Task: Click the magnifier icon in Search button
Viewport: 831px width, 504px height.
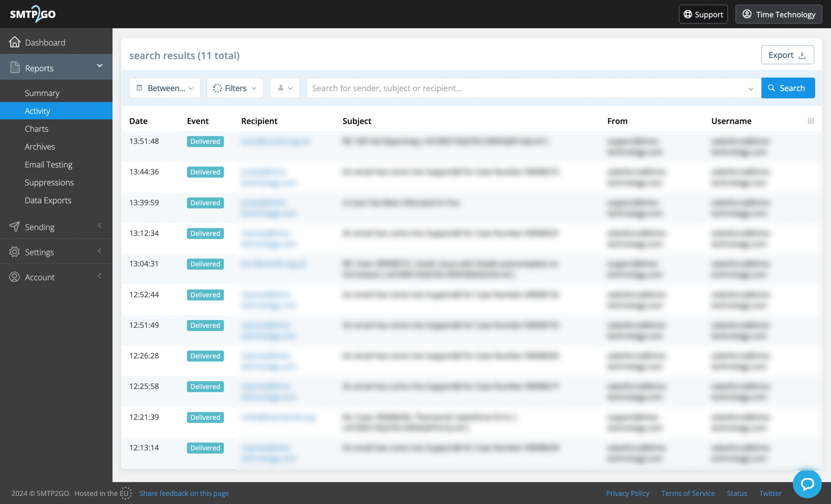Action: click(x=771, y=88)
